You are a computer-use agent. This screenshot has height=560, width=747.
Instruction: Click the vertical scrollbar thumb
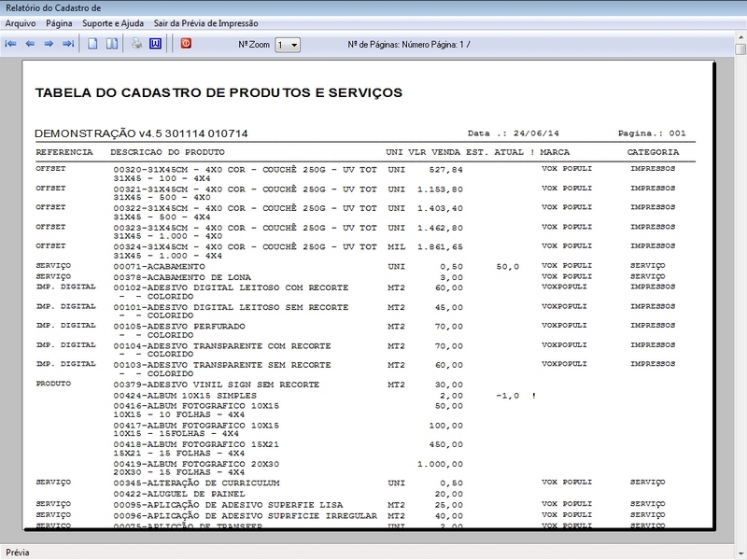coord(740,49)
